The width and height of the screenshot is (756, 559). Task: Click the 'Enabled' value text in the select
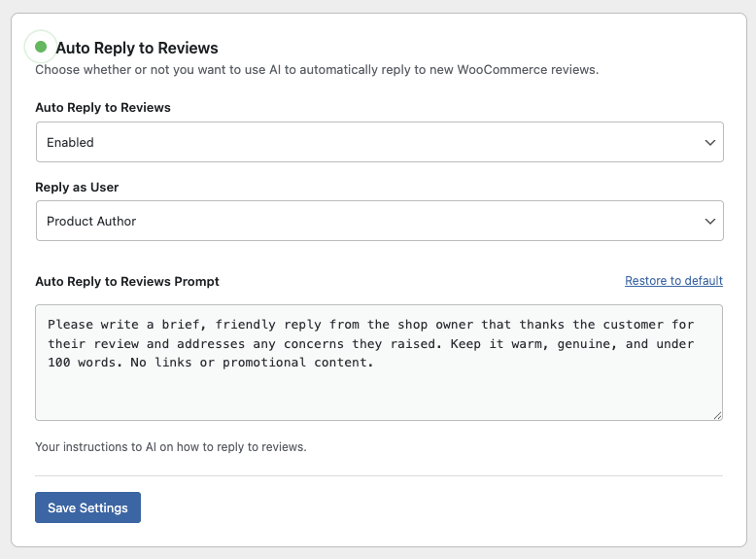click(x=70, y=142)
